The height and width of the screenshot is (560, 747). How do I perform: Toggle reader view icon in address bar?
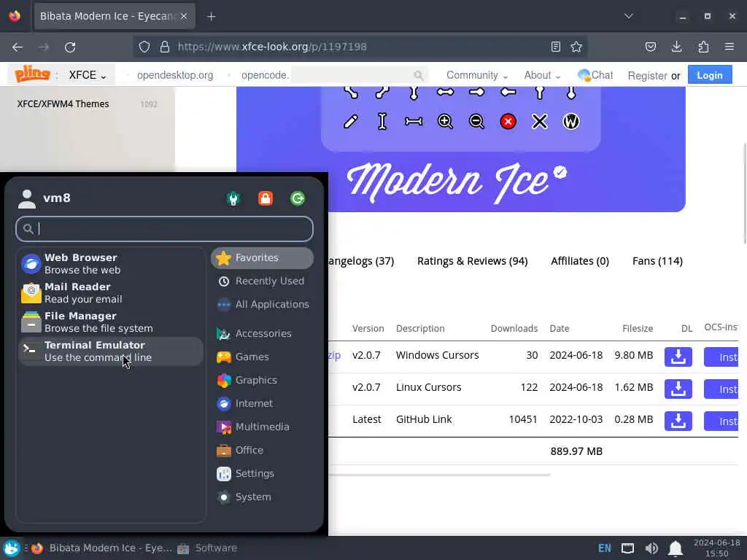coord(555,47)
